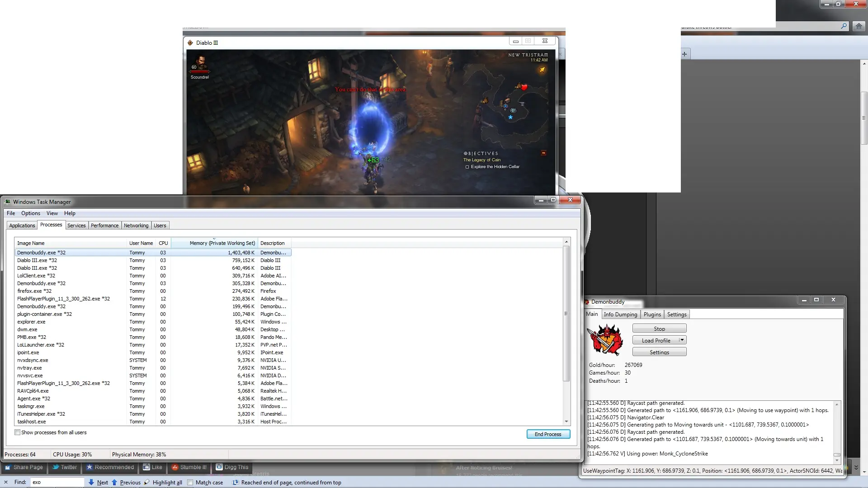Click the Demonbuddy demon logo image
868x488 pixels.
tap(605, 339)
